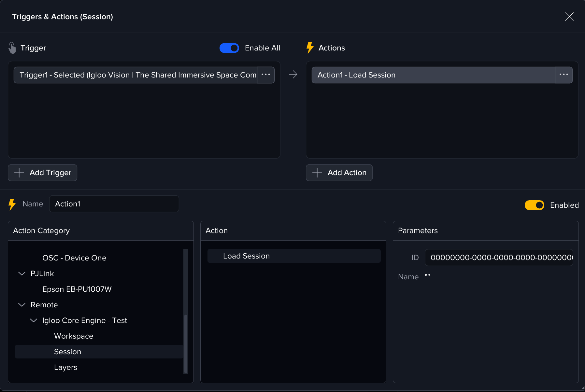Click the lightning bolt Actions icon
This screenshot has width=585, height=392.
(310, 48)
